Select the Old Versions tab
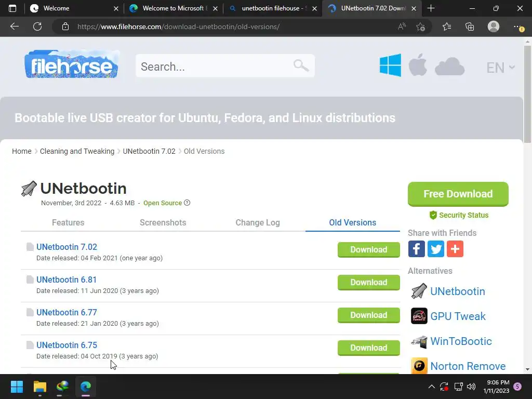 [x=353, y=222]
